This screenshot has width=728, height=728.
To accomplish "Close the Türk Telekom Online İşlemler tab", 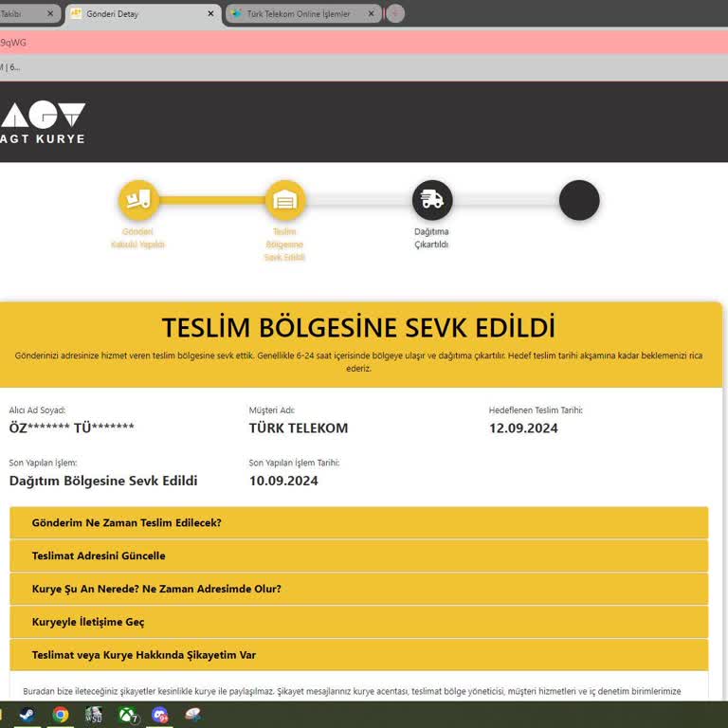I will coord(371,14).
